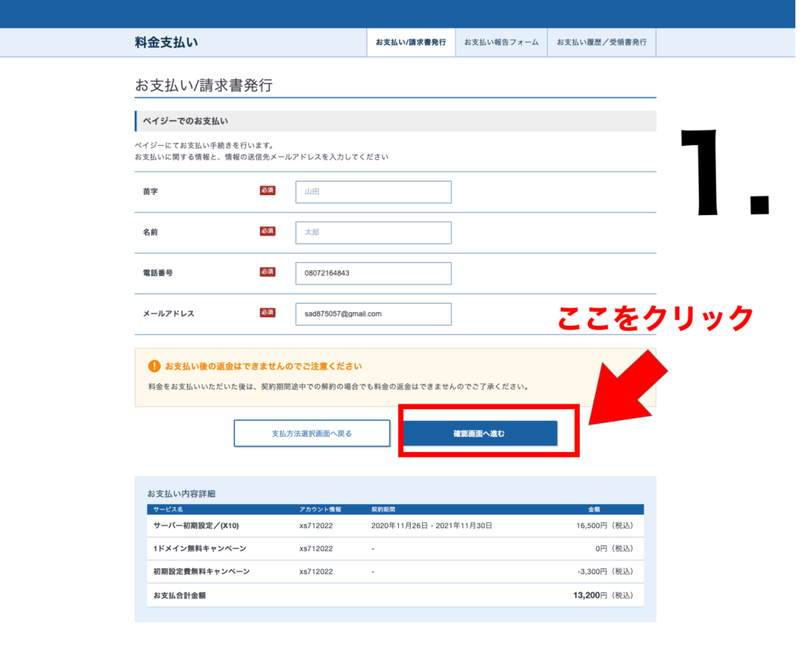Click the 必須 badge next to 苗字
Screen dimensions: 812x666
click(266, 191)
